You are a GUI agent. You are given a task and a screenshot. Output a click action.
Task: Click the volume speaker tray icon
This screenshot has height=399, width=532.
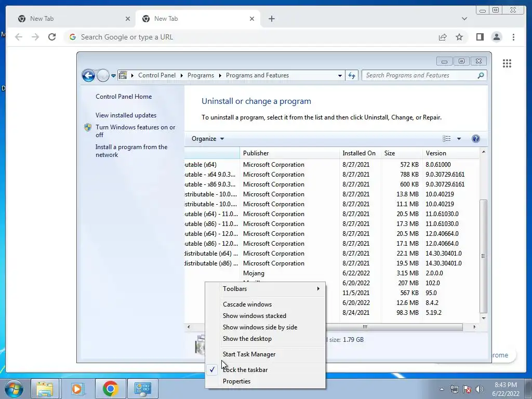point(479,389)
